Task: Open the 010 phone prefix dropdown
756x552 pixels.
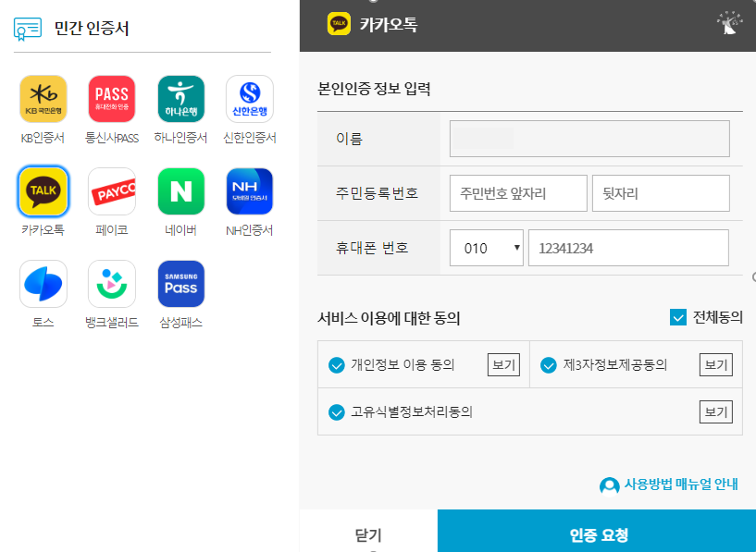Action: (487, 248)
